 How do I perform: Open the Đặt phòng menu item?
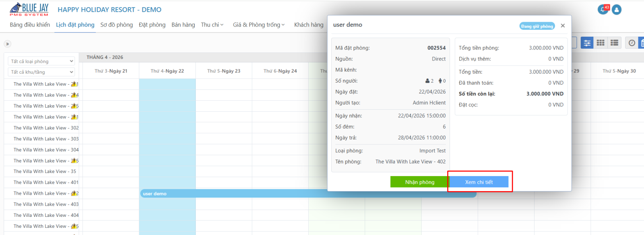152,25
